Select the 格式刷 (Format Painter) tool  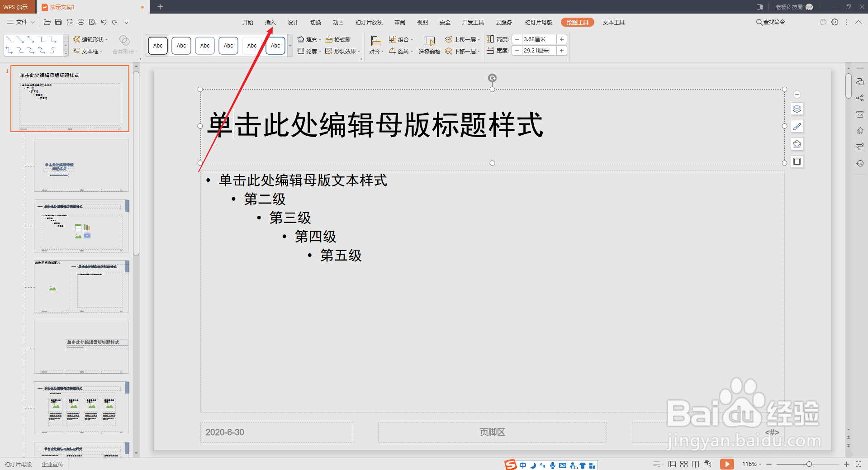click(x=338, y=39)
